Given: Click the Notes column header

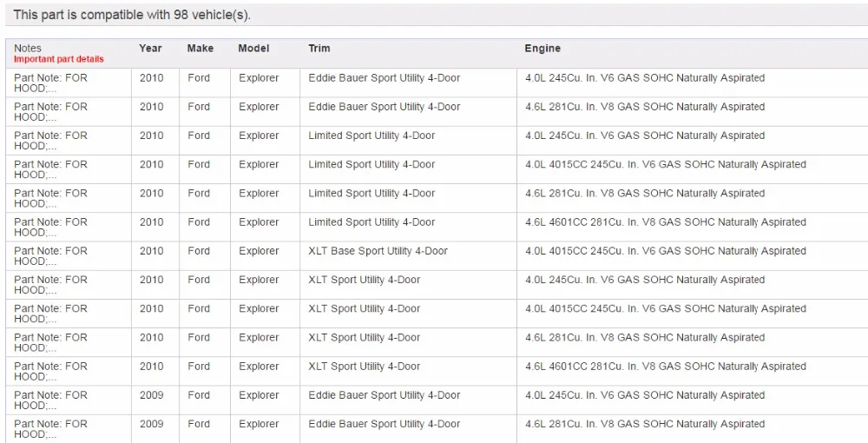Looking at the screenshot, I should pos(28,48).
